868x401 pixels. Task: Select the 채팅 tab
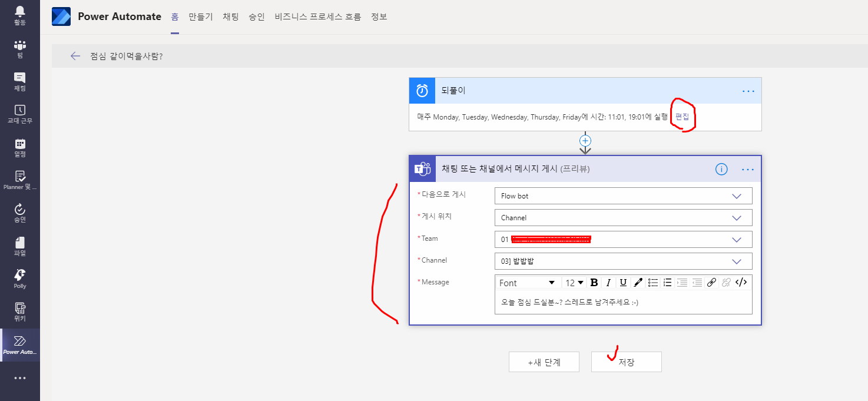point(231,16)
